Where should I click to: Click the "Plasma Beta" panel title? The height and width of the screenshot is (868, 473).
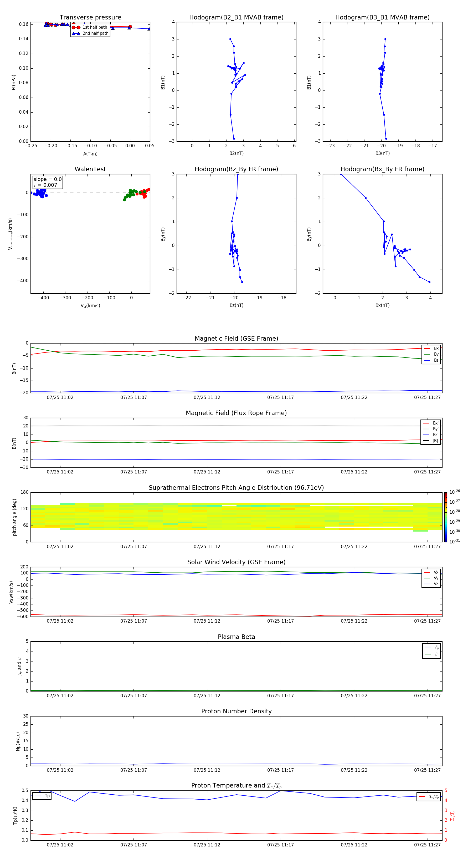[236, 637]
